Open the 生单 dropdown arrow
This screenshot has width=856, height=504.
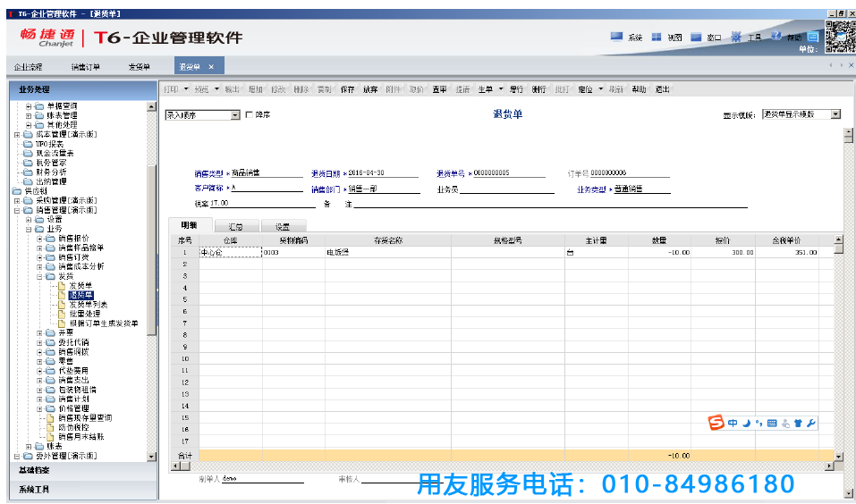[501, 88]
